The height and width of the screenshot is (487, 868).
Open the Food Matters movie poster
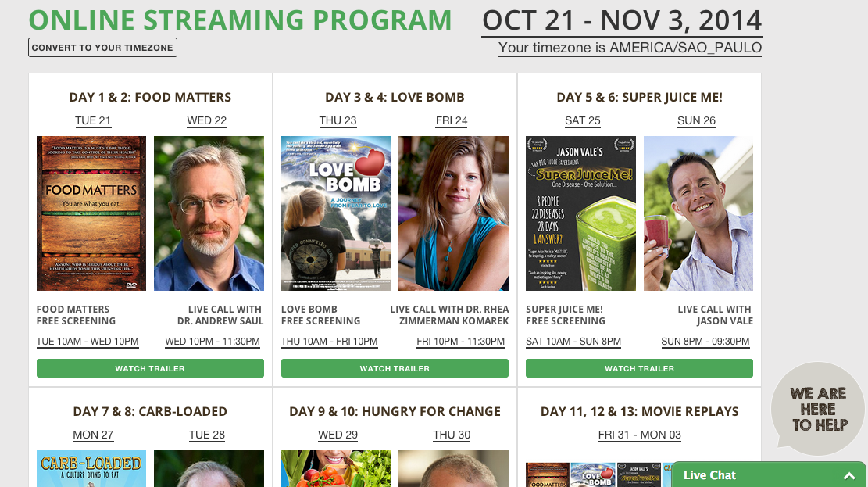(91, 213)
